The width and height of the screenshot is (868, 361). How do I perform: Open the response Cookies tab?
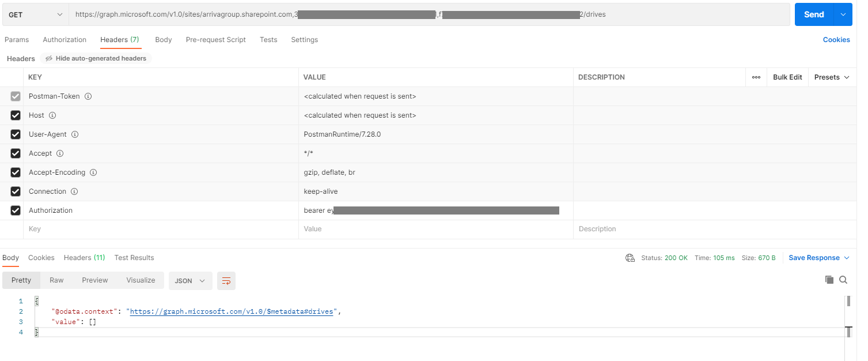click(41, 258)
